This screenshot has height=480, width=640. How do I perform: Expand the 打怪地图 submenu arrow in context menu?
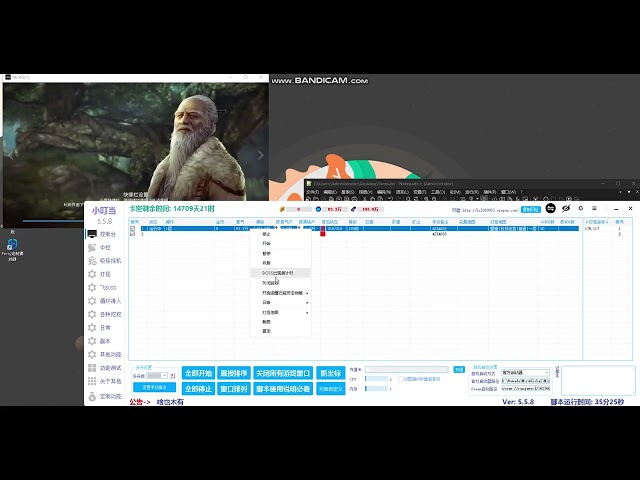(x=307, y=312)
